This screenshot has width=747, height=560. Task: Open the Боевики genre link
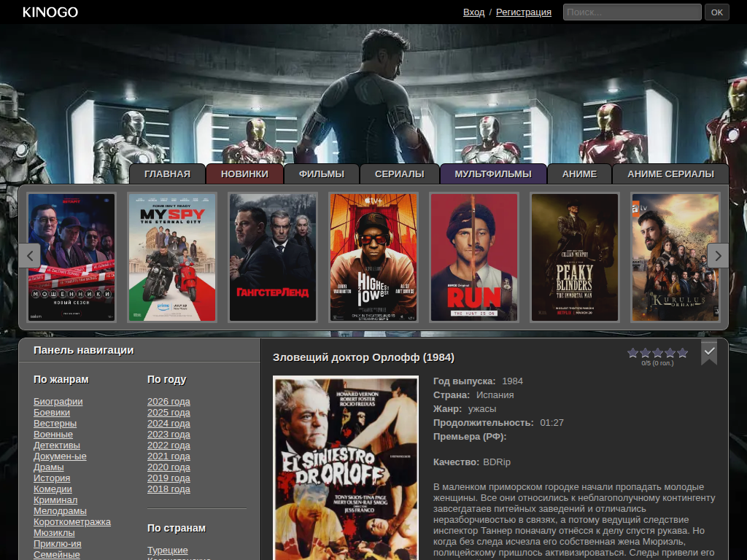(52, 413)
